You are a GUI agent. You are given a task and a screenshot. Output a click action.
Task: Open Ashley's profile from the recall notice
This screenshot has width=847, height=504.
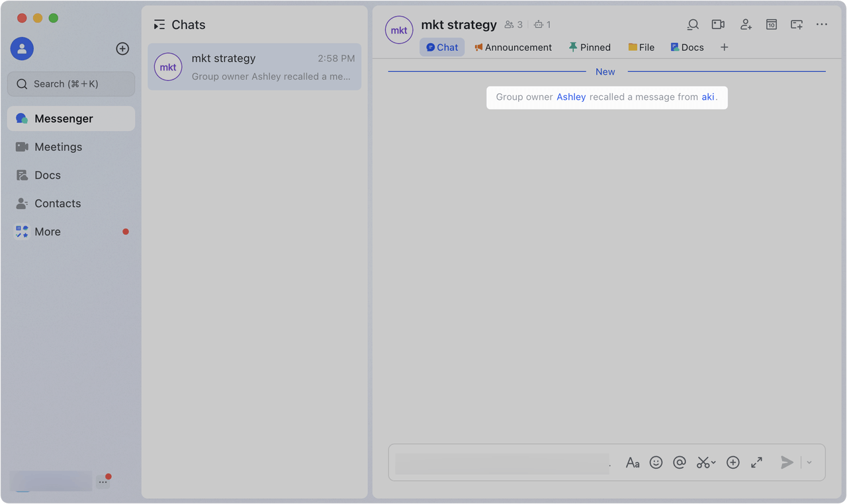point(570,97)
